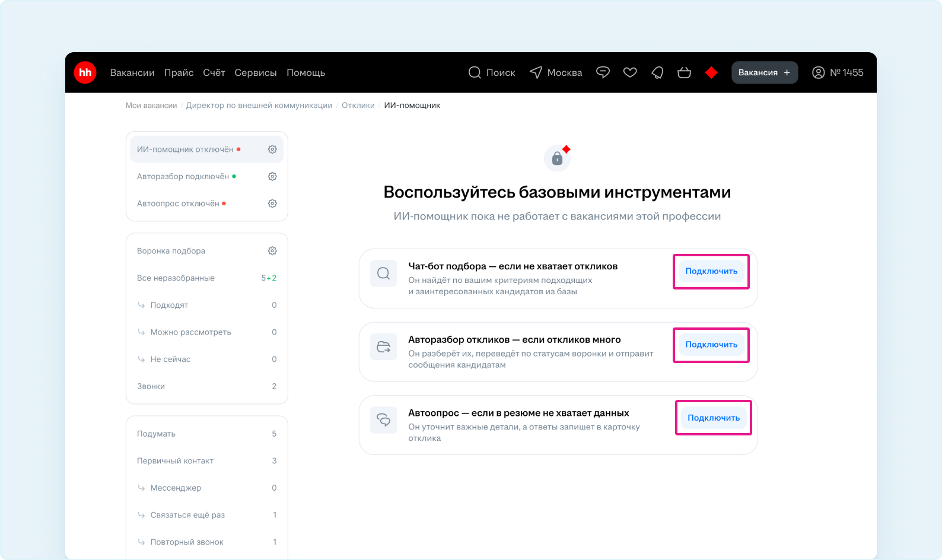Open account profile № 1455

point(837,72)
